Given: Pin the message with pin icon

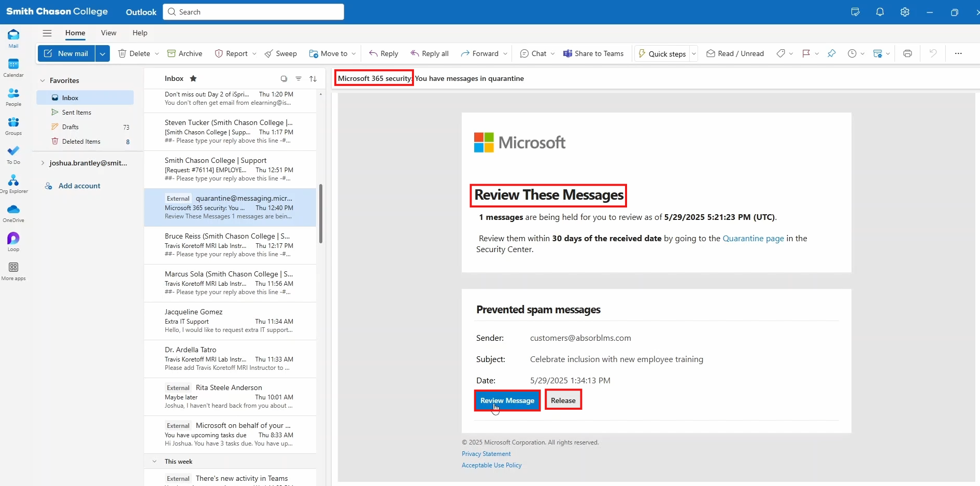Looking at the screenshot, I should (832, 53).
